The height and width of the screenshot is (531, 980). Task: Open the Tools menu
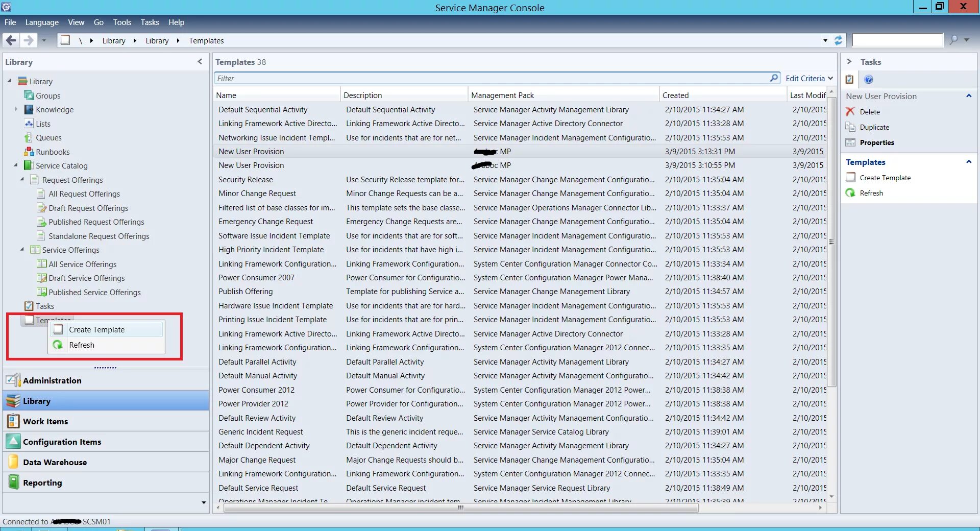pyautogui.click(x=122, y=22)
